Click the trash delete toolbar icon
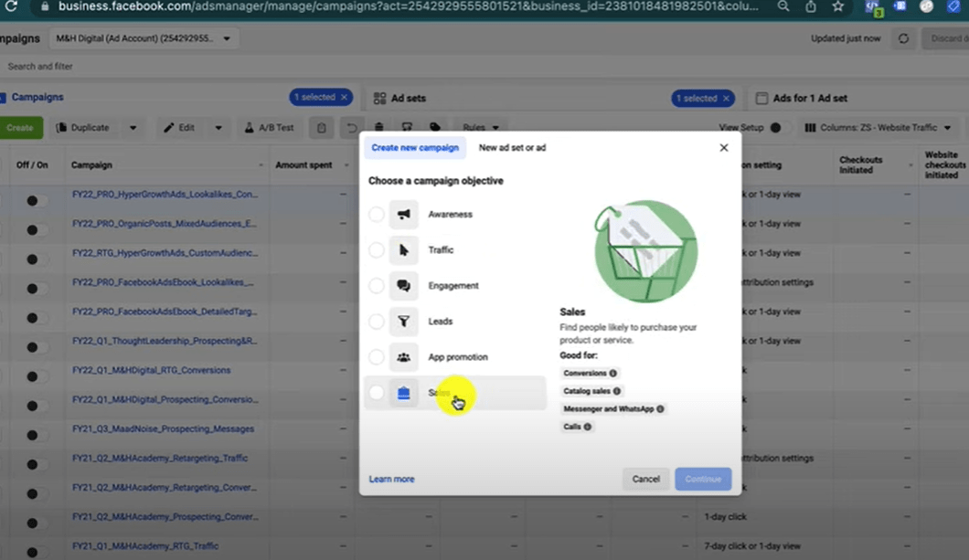Image resolution: width=969 pixels, height=560 pixels. [378, 128]
